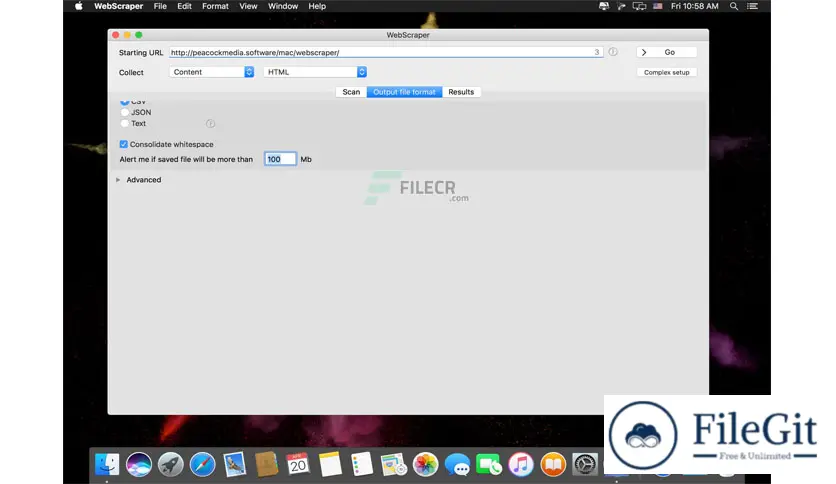Open the Mail stamp icon in the Dock

(x=235, y=464)
